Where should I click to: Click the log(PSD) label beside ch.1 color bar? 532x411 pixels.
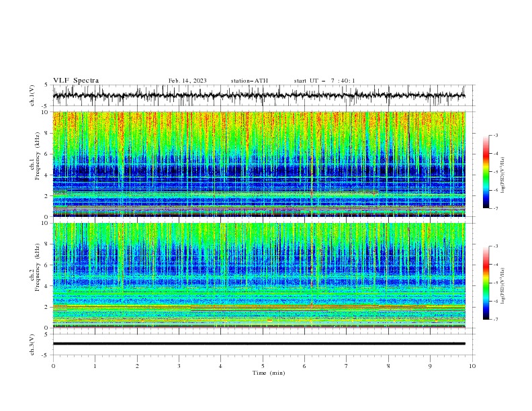coord(502,175)
